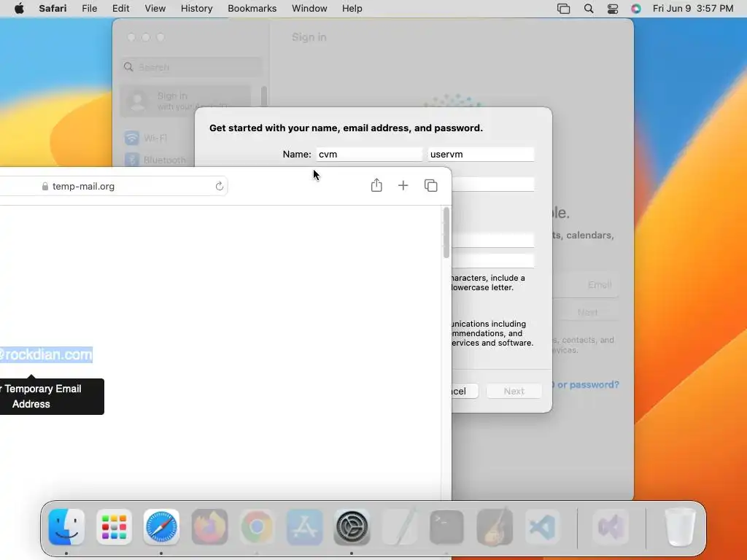Open Launchpad from the Dock
Image resolution: width=747 pixels, height=560 pixels.
pos(114,526)
